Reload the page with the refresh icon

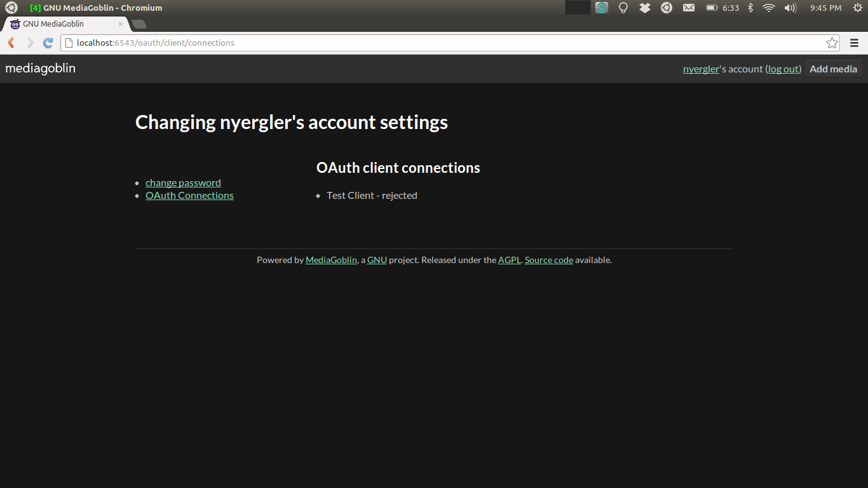pos(48,43)
